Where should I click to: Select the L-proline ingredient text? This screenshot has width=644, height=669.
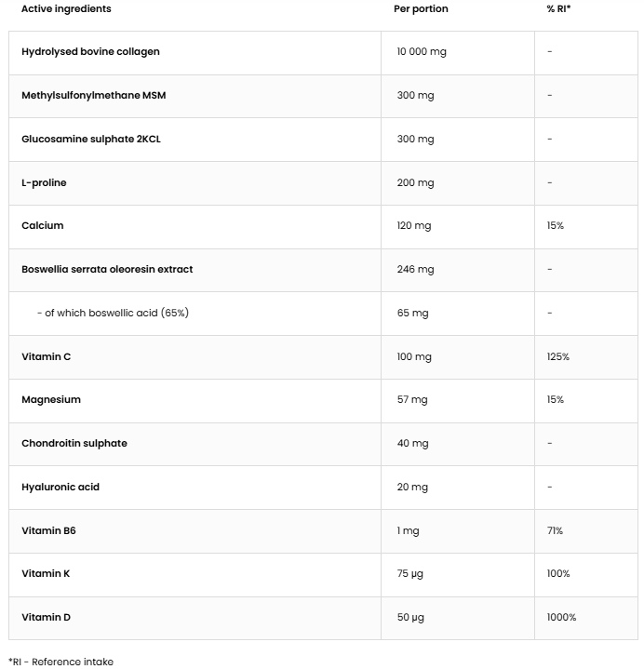[44, 182]
